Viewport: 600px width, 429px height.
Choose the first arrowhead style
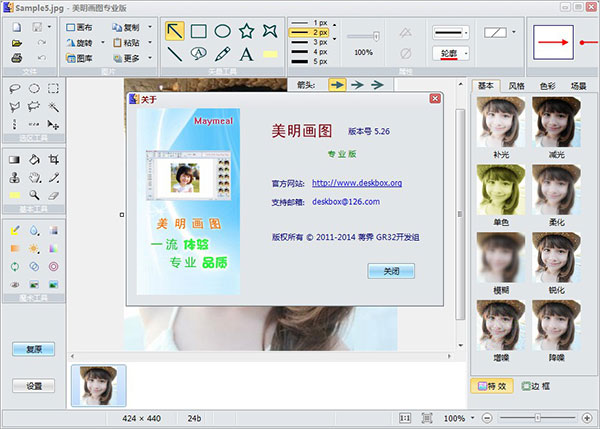337,85
